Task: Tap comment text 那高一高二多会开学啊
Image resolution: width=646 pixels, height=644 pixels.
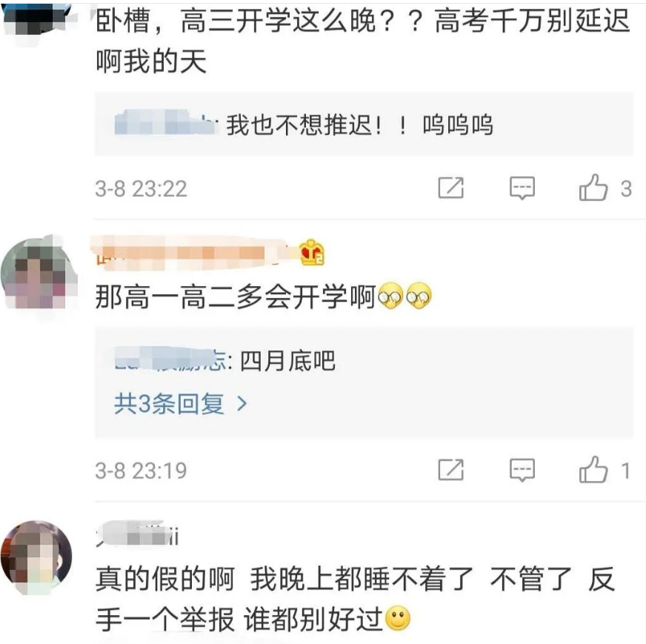Action: click(x=236, y=297)
